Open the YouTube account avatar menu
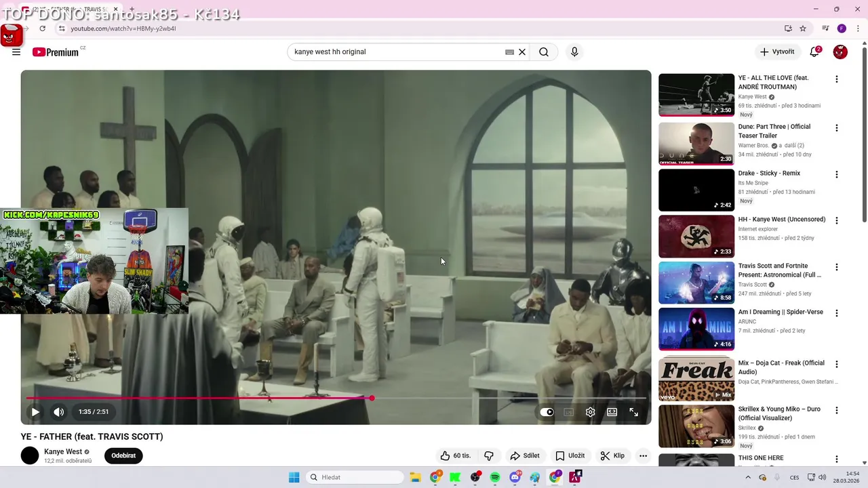This screenshot has height=488, width=868. pos(840,52)
